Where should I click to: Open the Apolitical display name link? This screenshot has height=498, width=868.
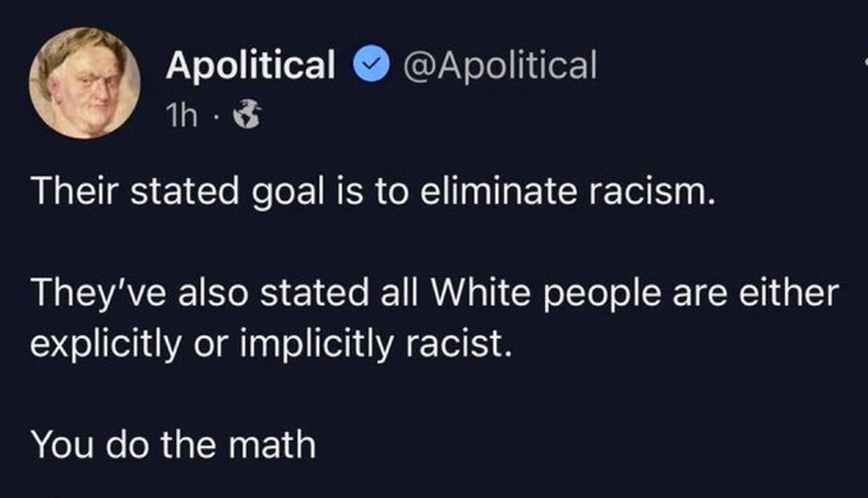pos(251,65)
